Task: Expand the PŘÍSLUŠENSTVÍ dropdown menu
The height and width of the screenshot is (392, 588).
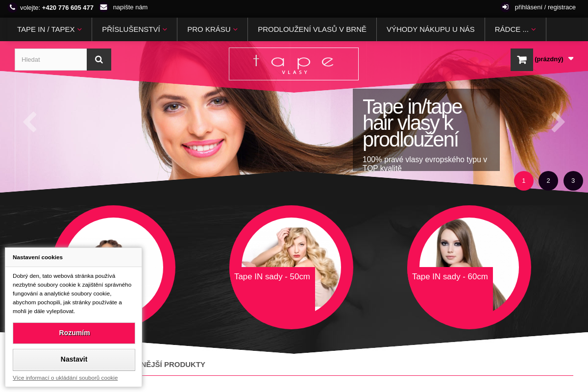Action: pos(134,29)
